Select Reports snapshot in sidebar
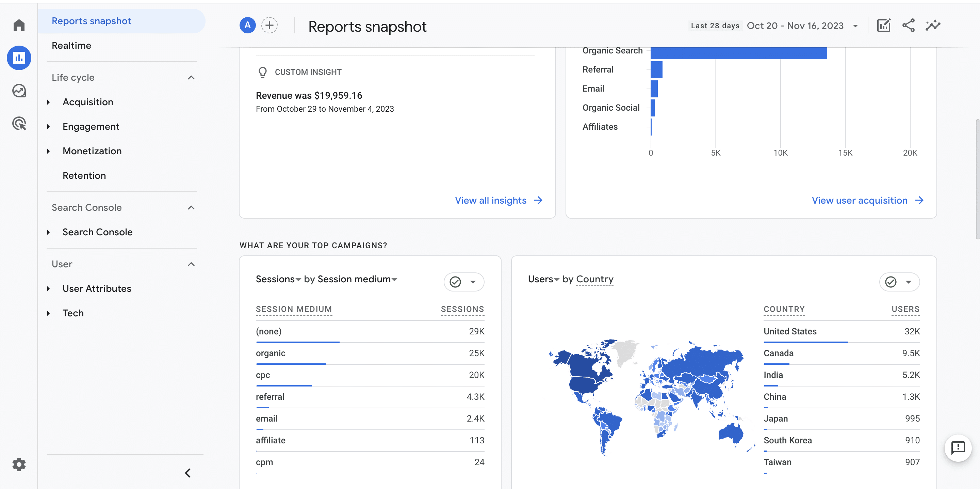The image size is (980, 489). (x=122, y=21)
